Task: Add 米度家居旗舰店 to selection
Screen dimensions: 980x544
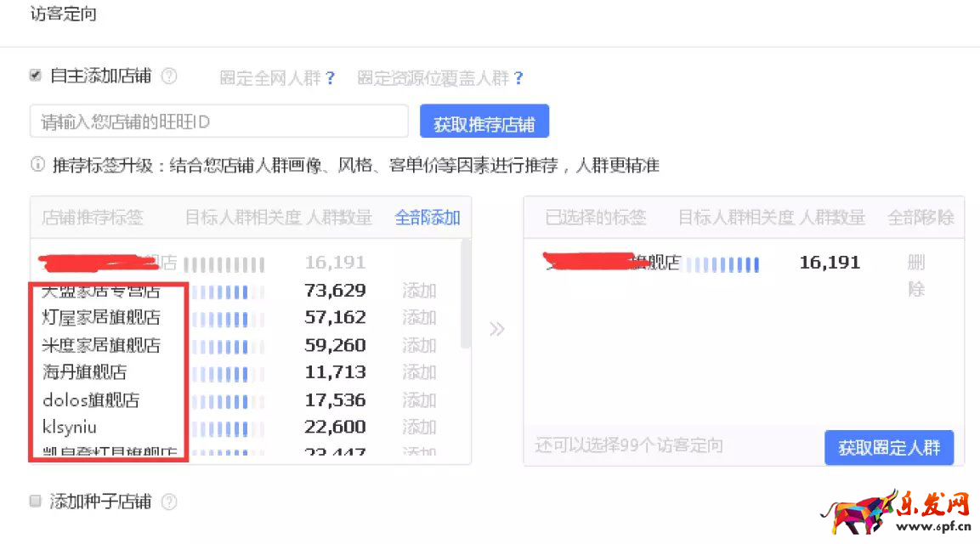Action: click(419, 345)
